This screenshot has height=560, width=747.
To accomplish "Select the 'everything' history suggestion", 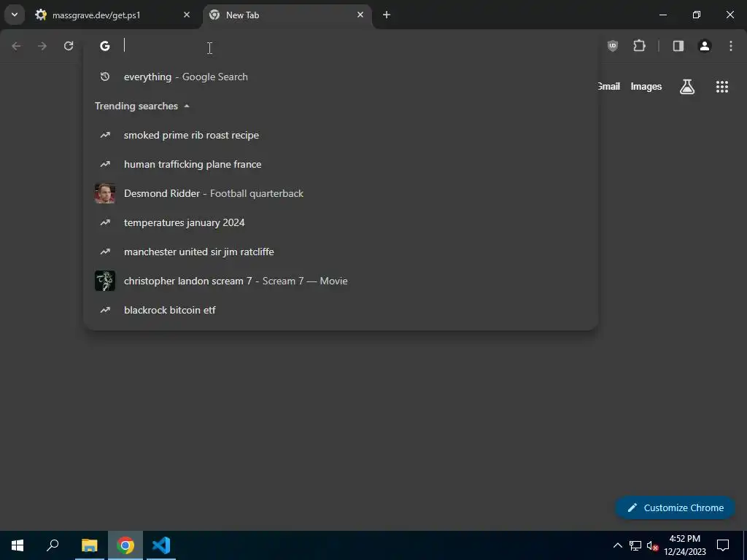I will pos(341,77).
